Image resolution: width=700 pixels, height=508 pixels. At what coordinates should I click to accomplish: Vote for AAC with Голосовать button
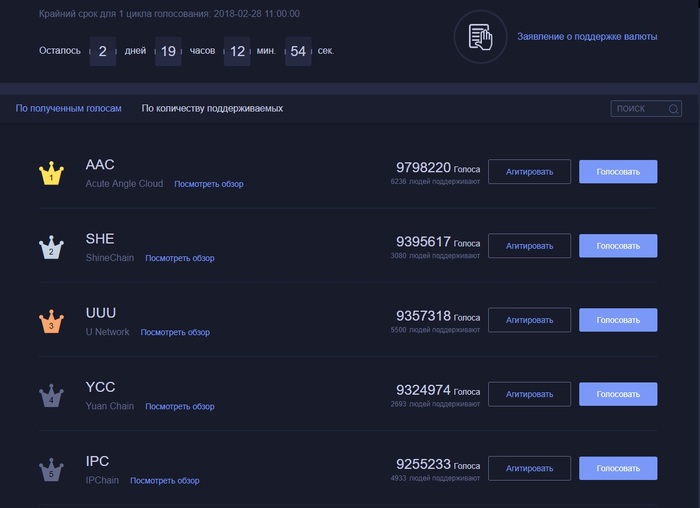[618, 172]
